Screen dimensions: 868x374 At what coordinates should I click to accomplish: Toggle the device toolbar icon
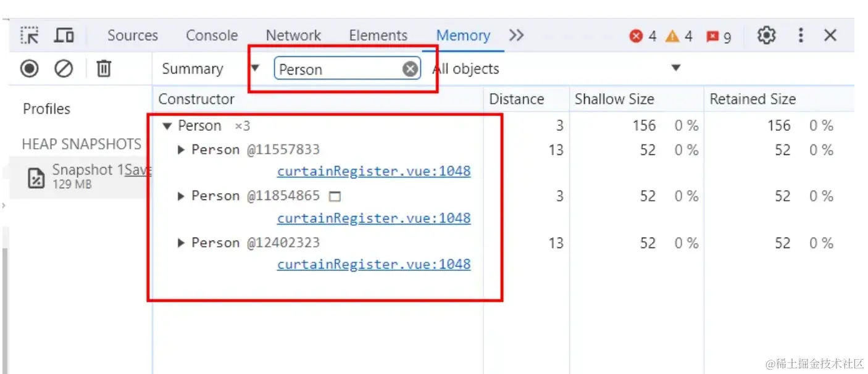pos(64,35)
